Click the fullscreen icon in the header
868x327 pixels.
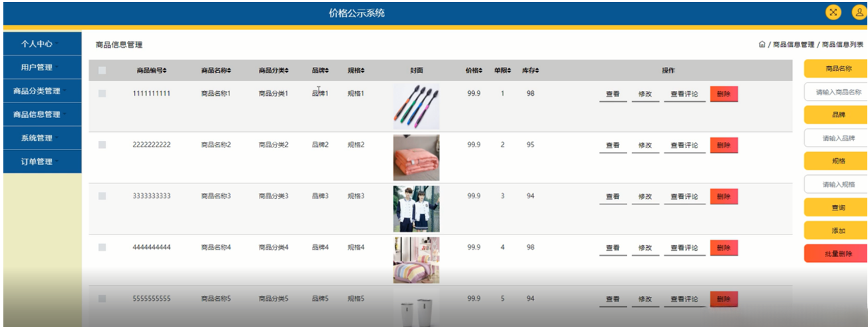[x=833, y=12]
